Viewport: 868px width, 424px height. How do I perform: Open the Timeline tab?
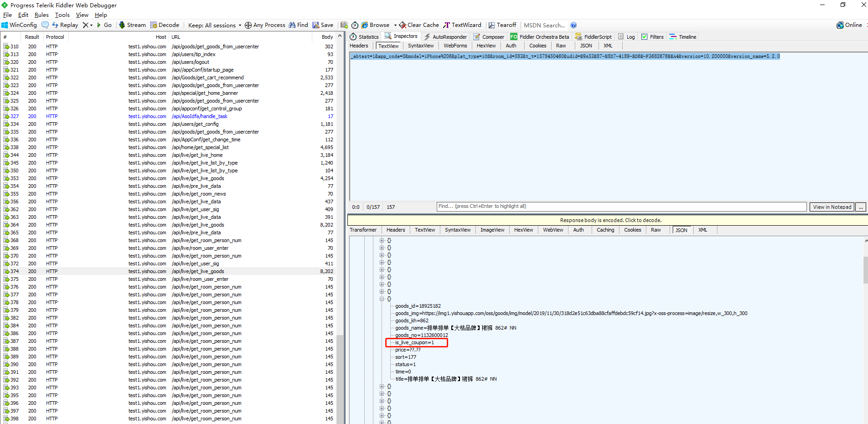(x=683, y=37)
